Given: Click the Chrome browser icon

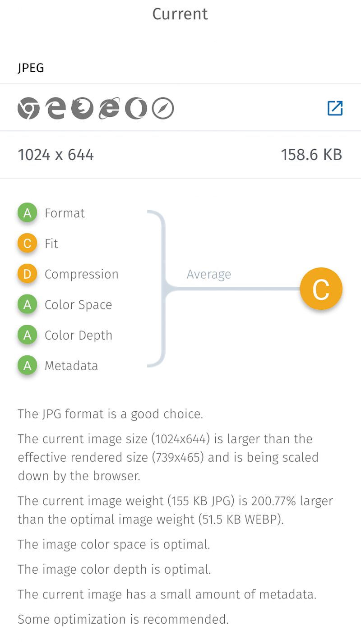Looking at the screenshot, I should pos(28,109).
